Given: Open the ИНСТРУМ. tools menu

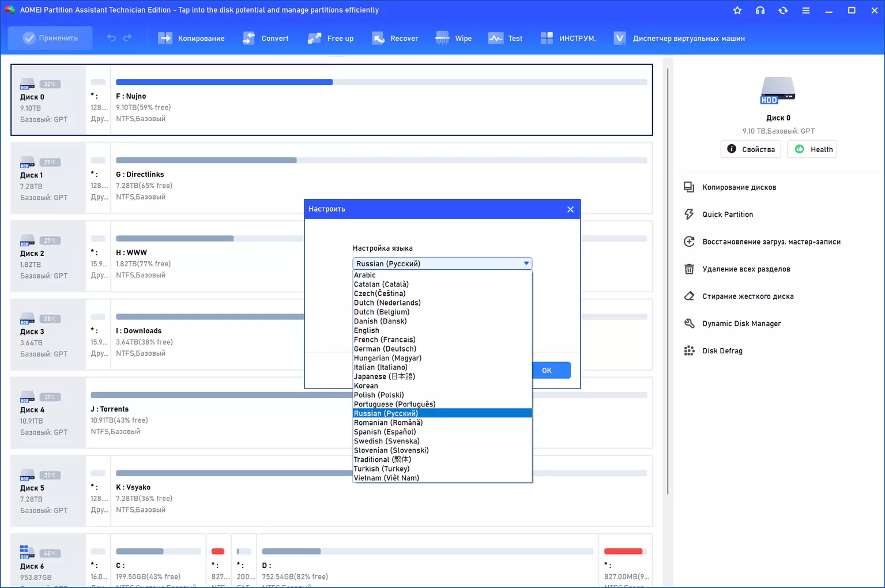Looking at the screenshot, I should [x=568, y=38].
